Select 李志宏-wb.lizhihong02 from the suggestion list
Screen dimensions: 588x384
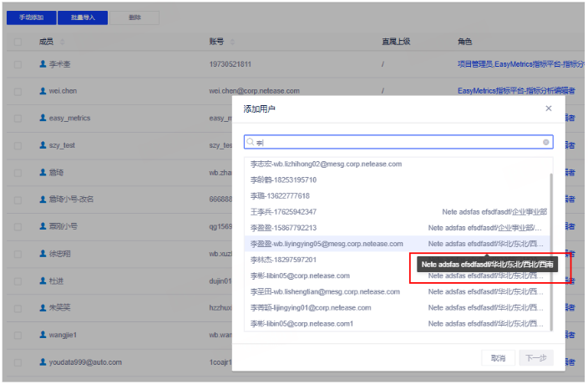pos(326,164)
